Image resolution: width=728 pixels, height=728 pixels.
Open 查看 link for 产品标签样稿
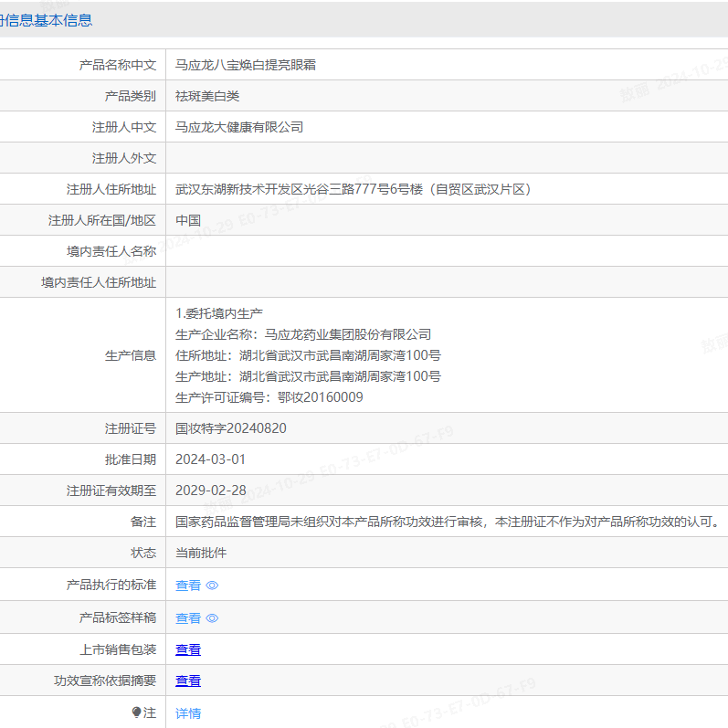pyautogui.click(x=188, y=618)
